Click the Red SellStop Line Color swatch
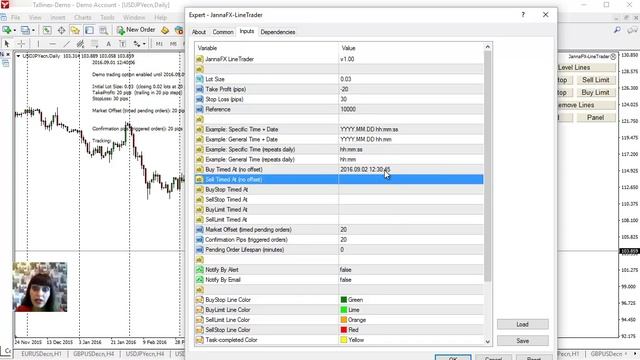This screenshot has width=640, height=360. click(344, 330)
